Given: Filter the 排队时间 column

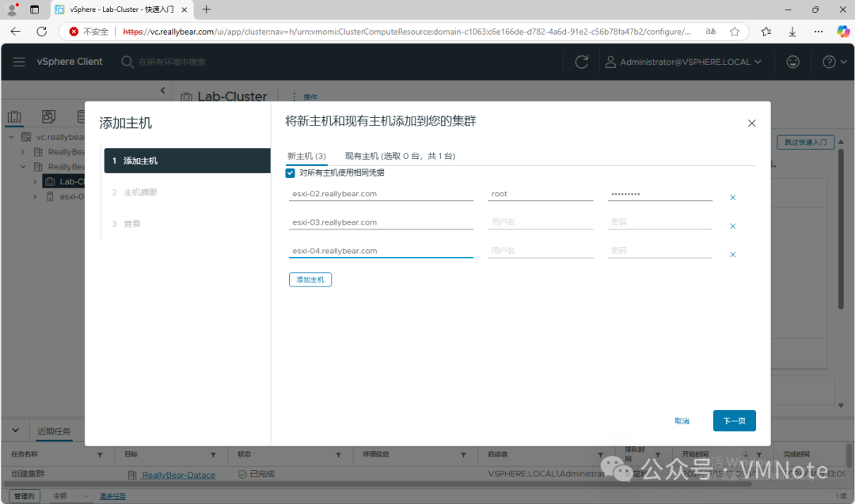Looking at the screenshot, I should tap(658, 454).
